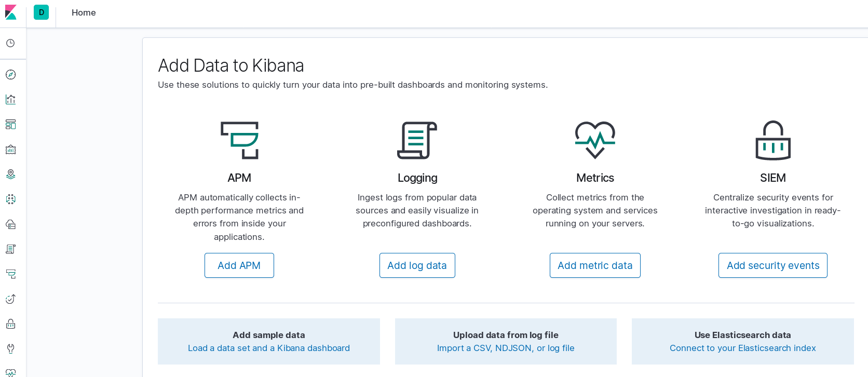This screenshot has height=377, width=868.
Task: Open Recently viewed clock icon
Action: (x=10, y=43)
